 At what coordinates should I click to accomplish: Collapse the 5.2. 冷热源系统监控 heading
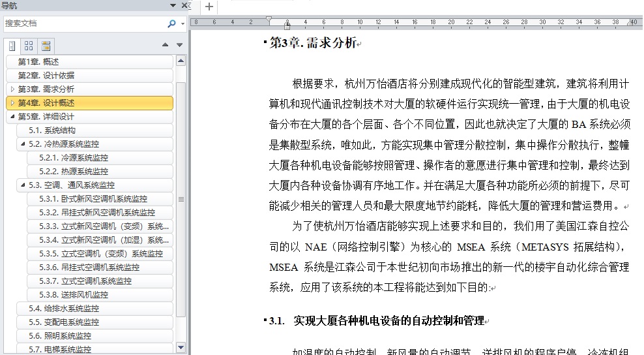[x=23, y=144]
